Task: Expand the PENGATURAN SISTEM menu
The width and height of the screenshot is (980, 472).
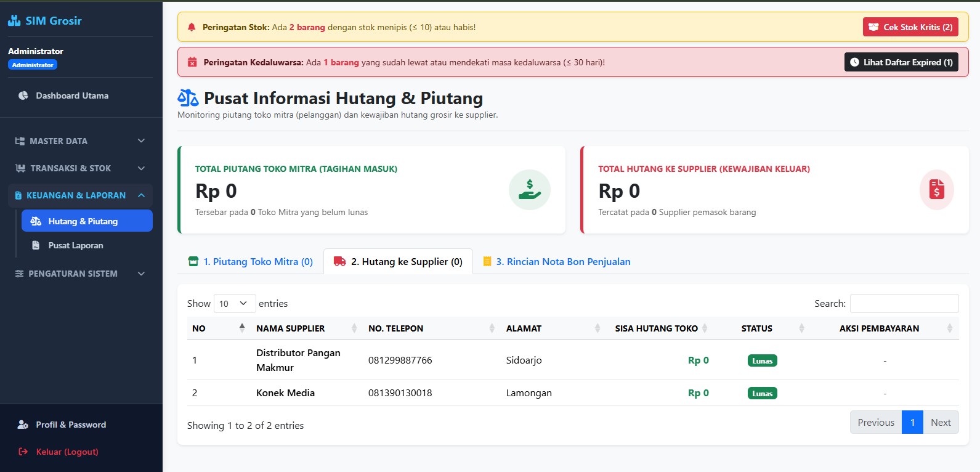Action: click(81, 274)
